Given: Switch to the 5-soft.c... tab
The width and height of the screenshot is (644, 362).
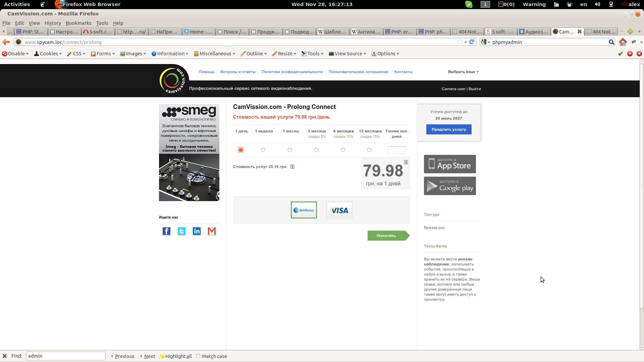Looking at the screenshot, I should (98, 32).
